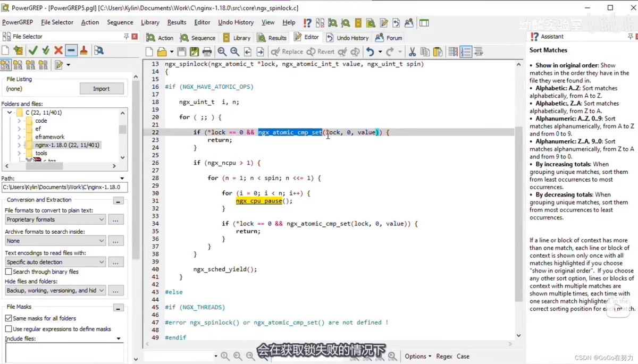The width and height of the screenshot is (638, 364).
Task: Expand the nginx-1.18.0 folder node
Action: 19,145
